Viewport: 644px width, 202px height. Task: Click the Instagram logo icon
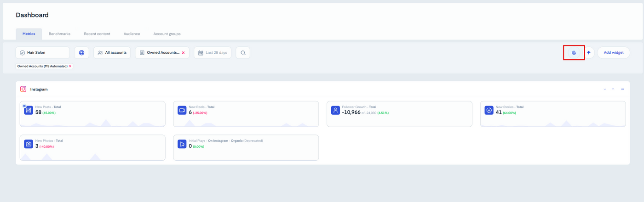[x=23, y=89]
